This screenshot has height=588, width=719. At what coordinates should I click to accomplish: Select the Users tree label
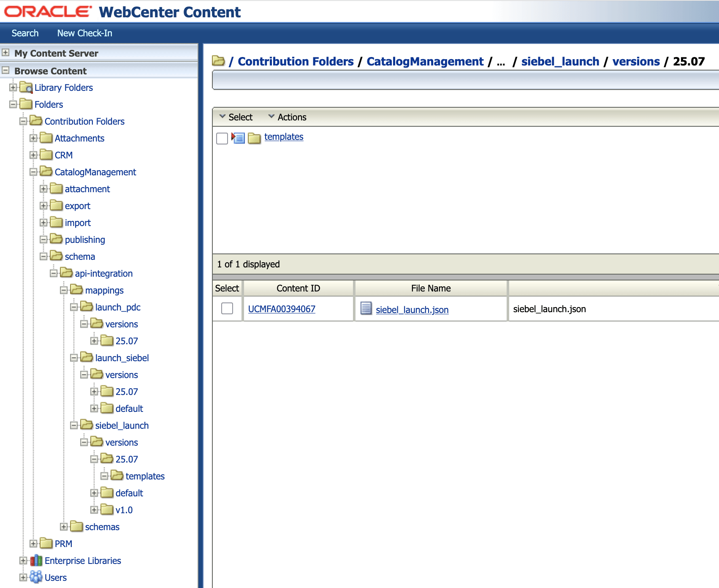coord(56,577)
